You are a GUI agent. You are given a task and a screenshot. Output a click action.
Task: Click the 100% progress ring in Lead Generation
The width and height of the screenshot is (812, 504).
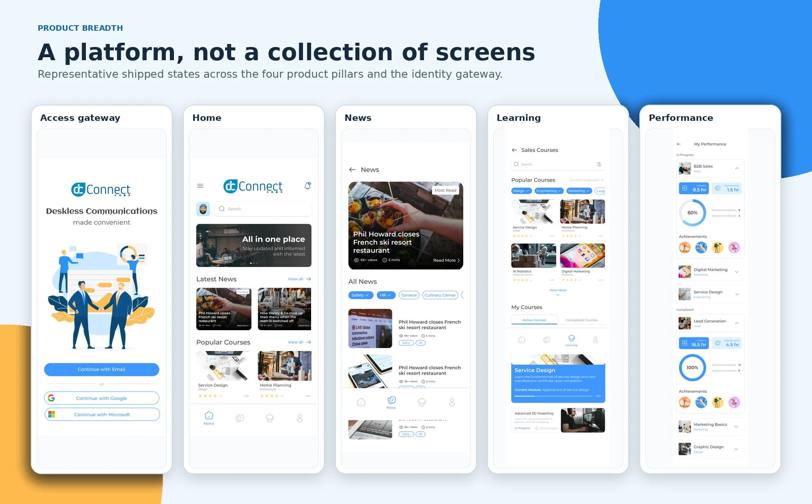693,367
